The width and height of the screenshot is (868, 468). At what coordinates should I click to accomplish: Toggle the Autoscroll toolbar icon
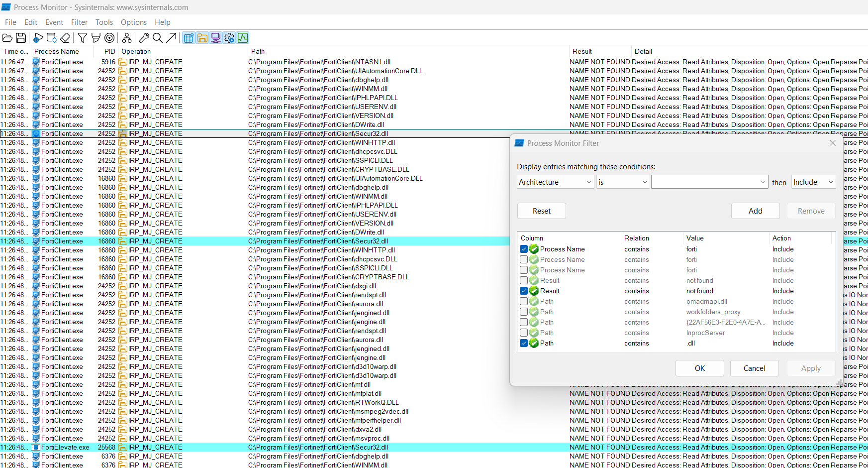click(x=52, y=38)
